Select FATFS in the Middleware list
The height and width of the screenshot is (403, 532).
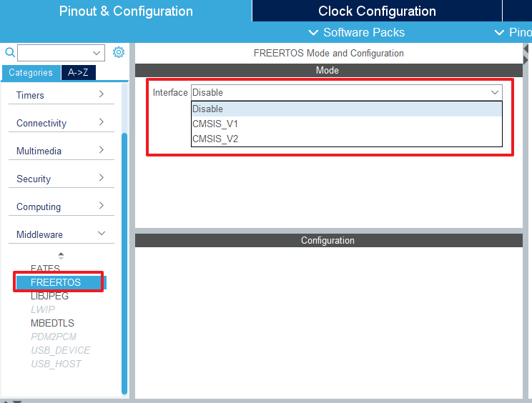45,268
